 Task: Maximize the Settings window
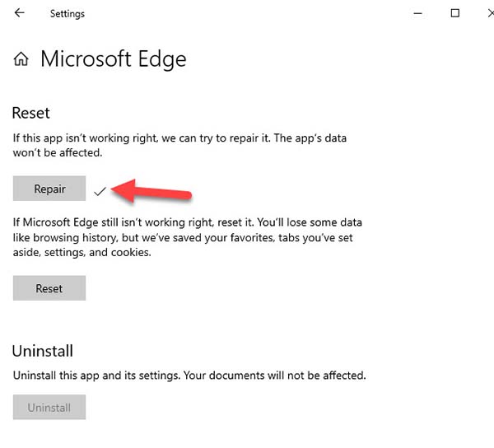(455, 13)
